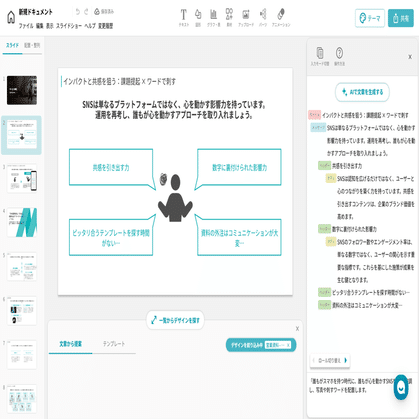The image size is (419, 419).
Task: Switch to the スライド tab
Action: pos(13,45)
